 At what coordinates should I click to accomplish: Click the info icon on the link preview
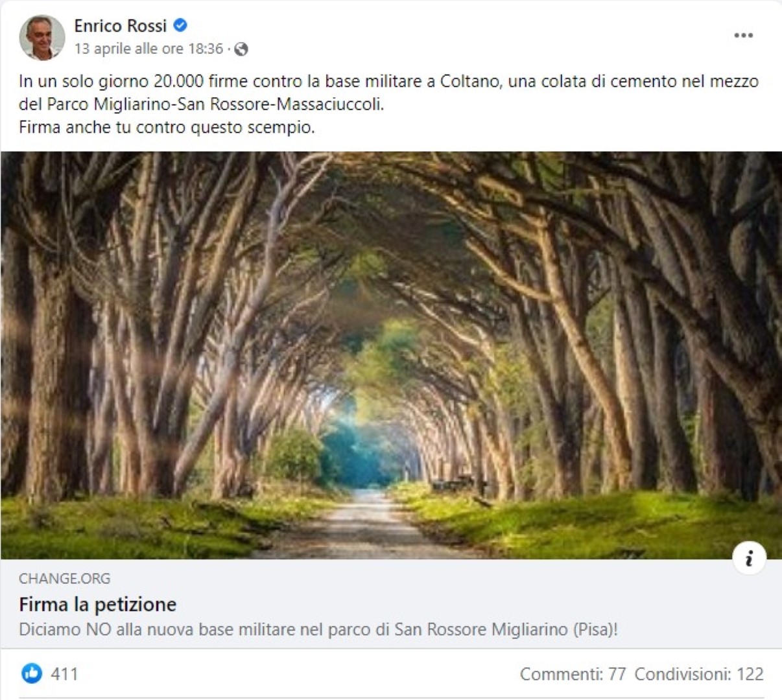point(749,558)
